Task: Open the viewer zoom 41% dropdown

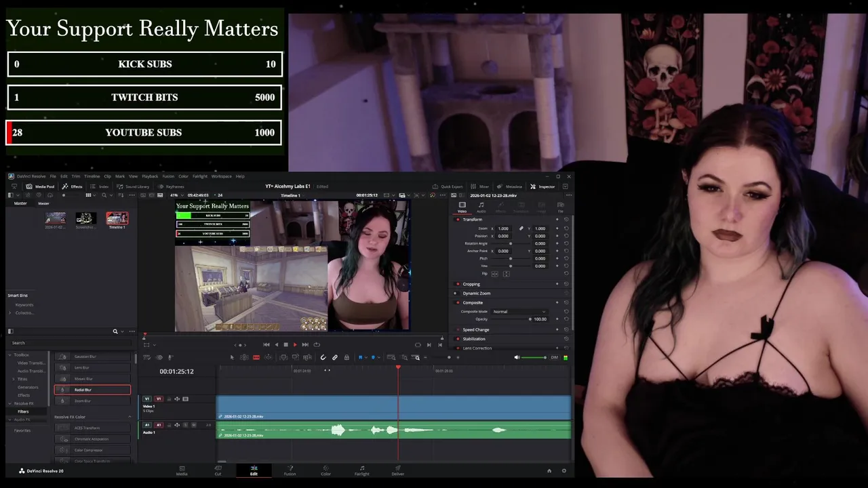Action: (177, 195)
